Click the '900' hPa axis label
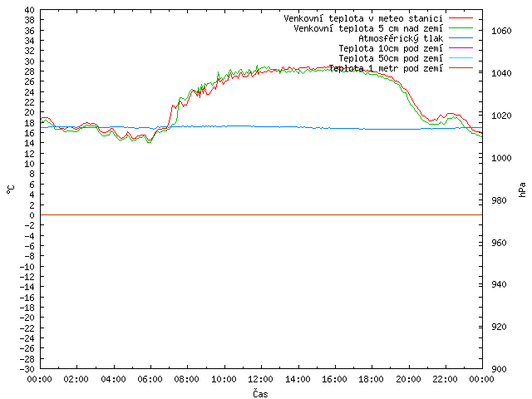 click(x=499, y=369)
